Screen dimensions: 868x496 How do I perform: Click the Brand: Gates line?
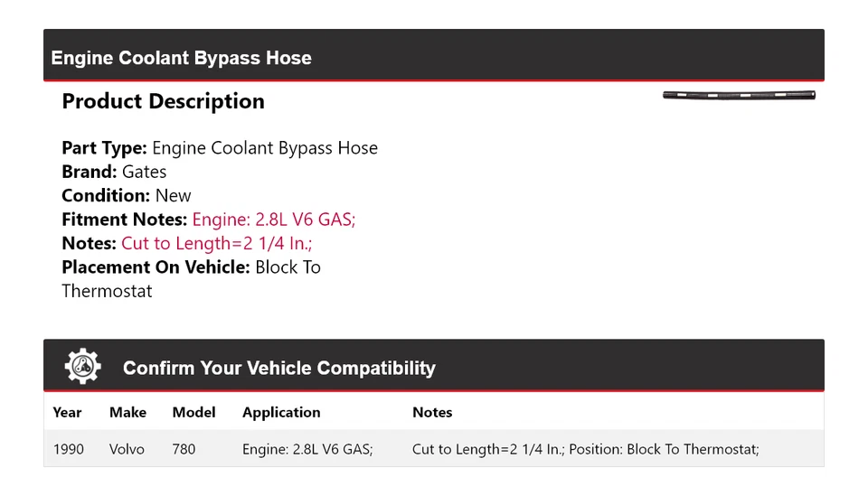(x=114, y=172)
